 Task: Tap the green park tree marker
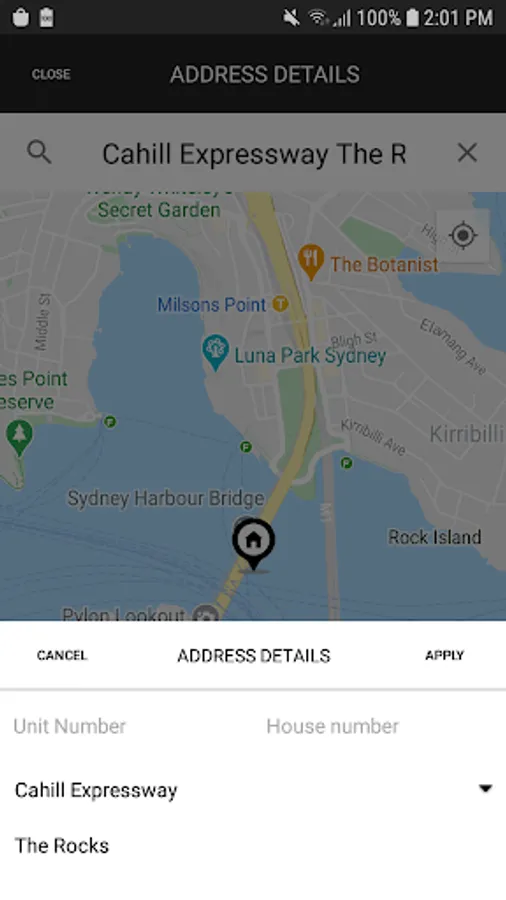pyautogui.click(x=20, y=437)
